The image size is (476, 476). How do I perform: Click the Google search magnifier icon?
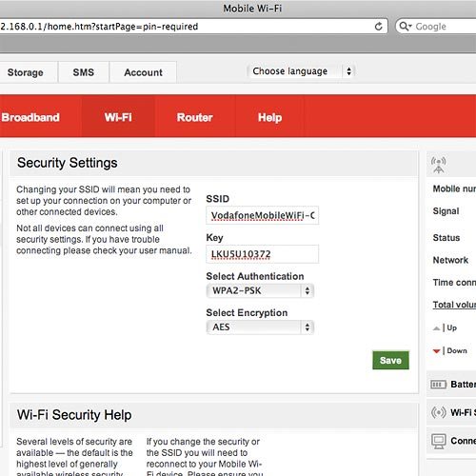pyautogui.click(x=405, y=26)
